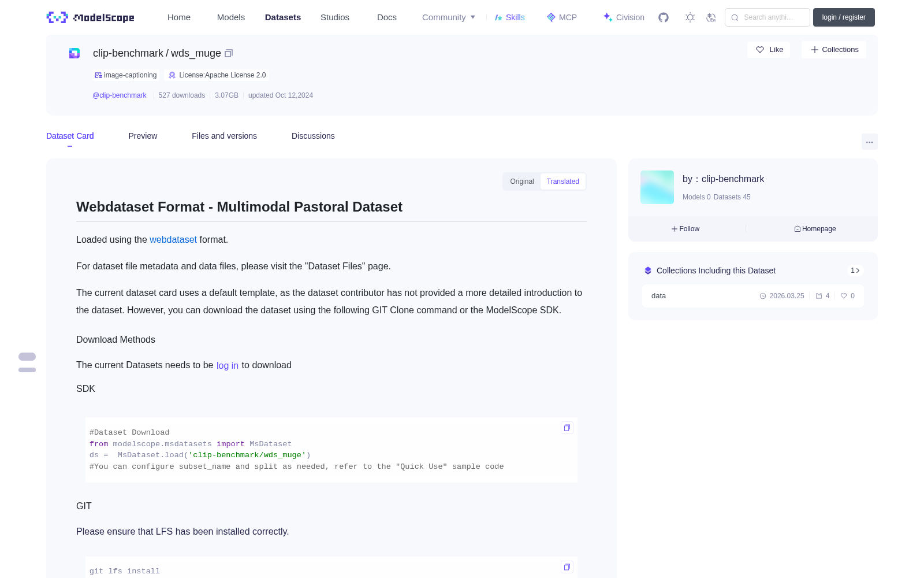
Task: Click the dataset avatar icon
Action: click(74, 53)
